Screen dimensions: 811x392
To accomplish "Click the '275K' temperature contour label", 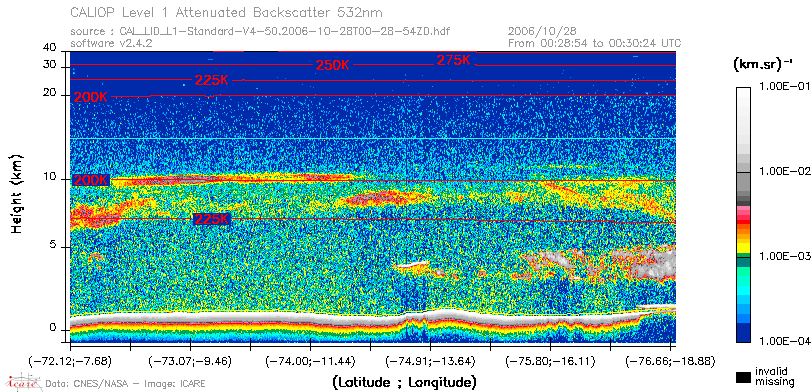I will (454, 61).
